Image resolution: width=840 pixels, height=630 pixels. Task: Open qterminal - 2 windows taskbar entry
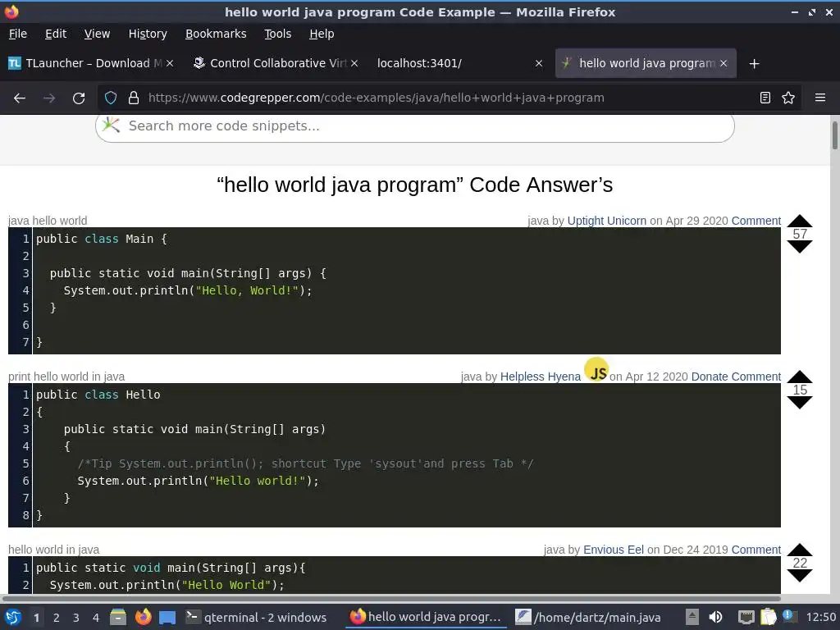pos(256,618)
